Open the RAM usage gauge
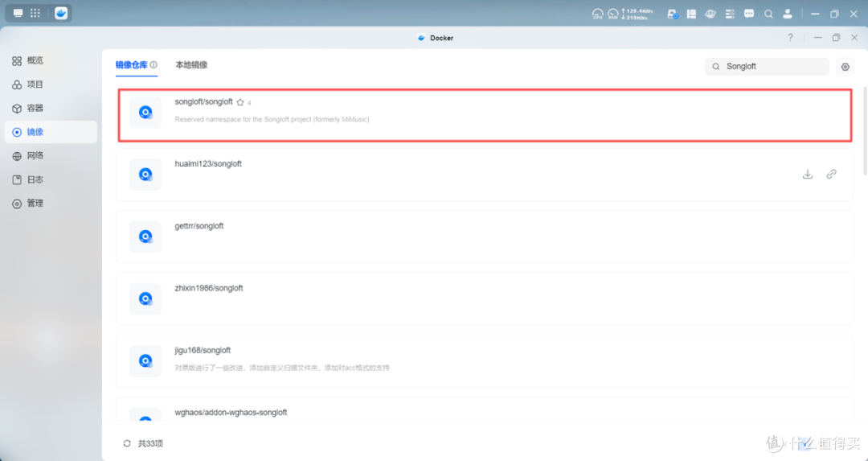The width and height of the screenshot is (868, 461). coord(612,14)
